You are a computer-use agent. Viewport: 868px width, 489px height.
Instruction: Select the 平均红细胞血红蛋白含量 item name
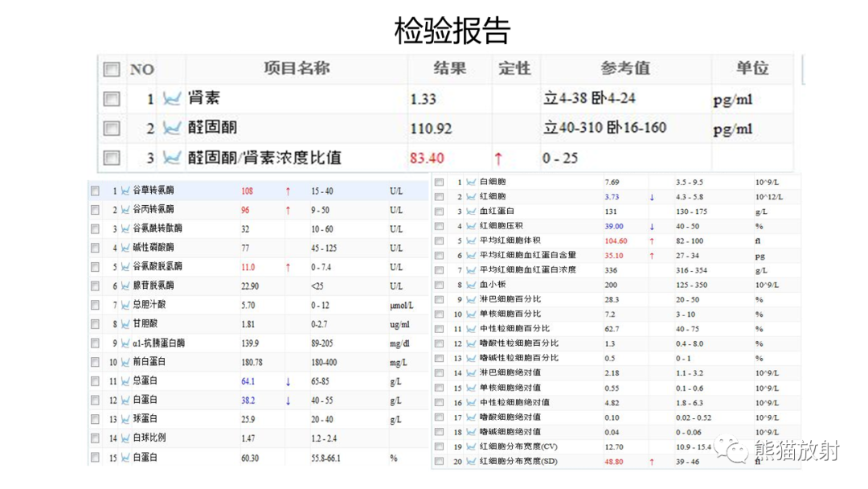click(x=527, y=255)
